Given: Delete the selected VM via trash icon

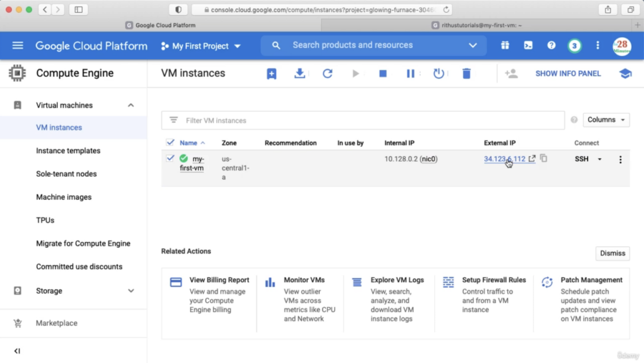Looking at the screenshot, I should coord(467,74).
